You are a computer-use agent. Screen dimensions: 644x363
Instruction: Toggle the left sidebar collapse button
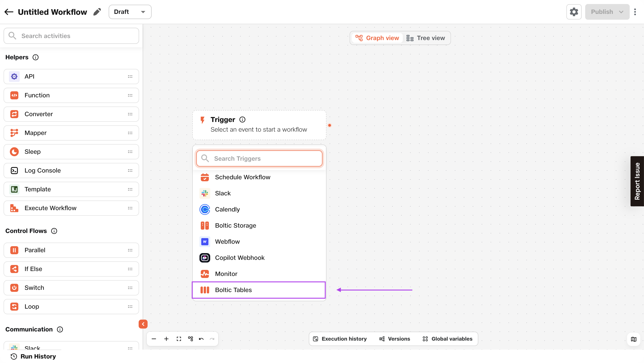(x=143, y=324)
